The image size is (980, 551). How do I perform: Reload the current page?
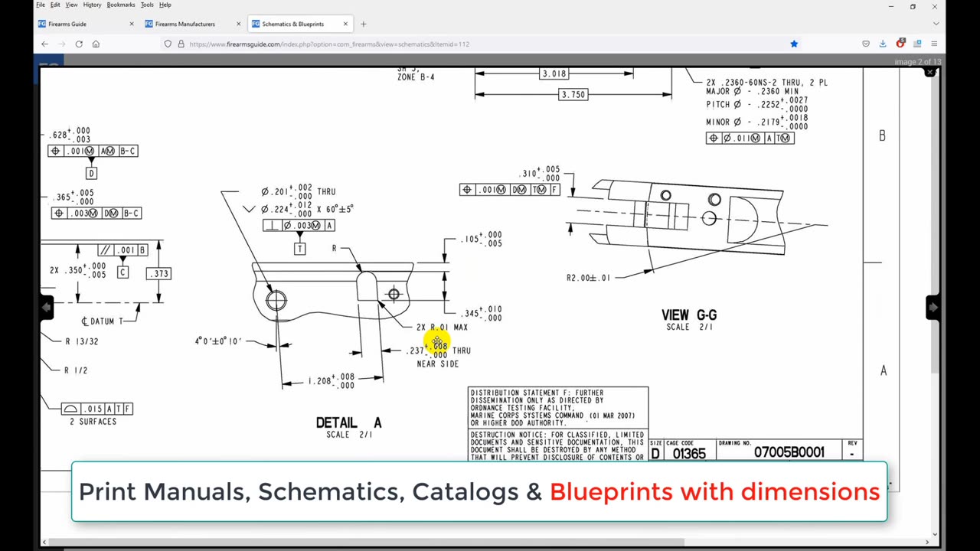[79, 44]
